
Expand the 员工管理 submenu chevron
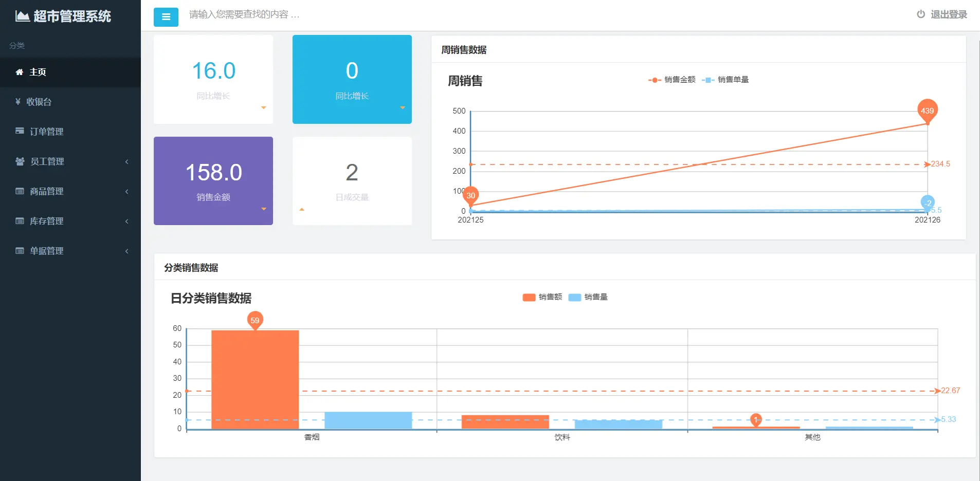click(127, 162)
